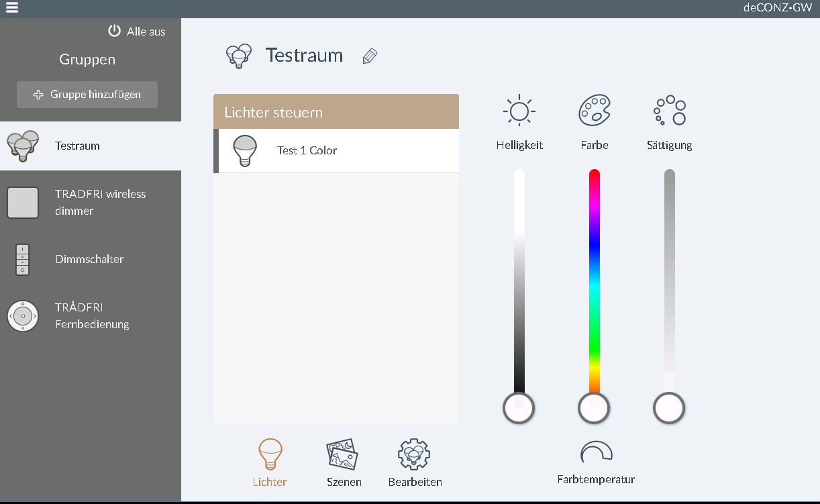Click the TRÅDFRI Fernbedienung remote icon
820x504 pixels.
tap(23, 315)
